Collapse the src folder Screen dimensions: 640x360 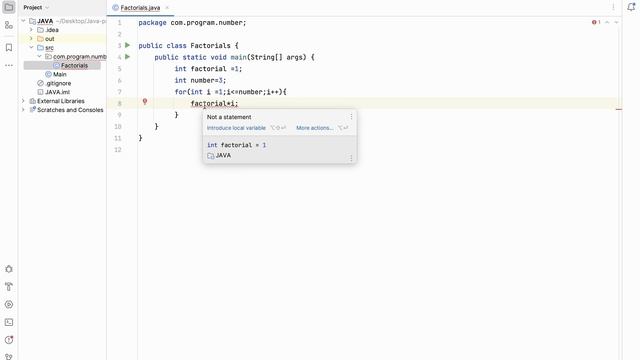[31, 48]
